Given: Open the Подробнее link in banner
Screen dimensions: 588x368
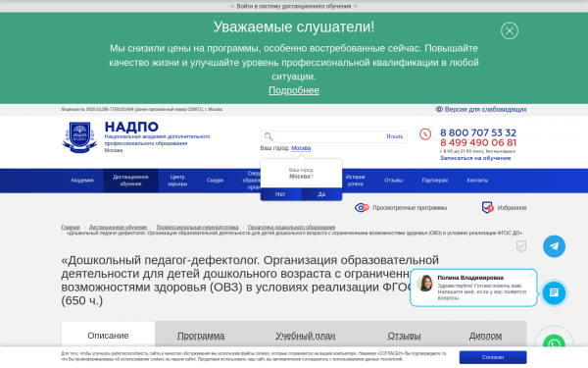Looking at the screenshot, I should click(294, 90).
